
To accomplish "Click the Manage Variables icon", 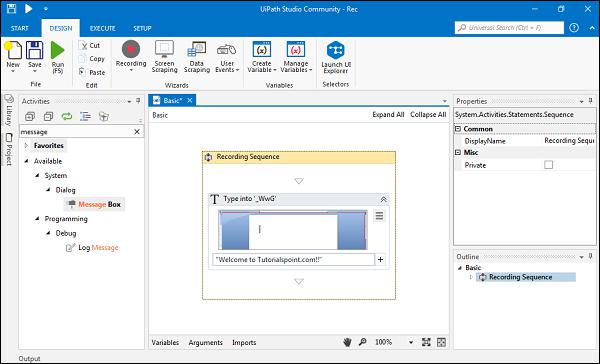I will [x=296, y=49].
